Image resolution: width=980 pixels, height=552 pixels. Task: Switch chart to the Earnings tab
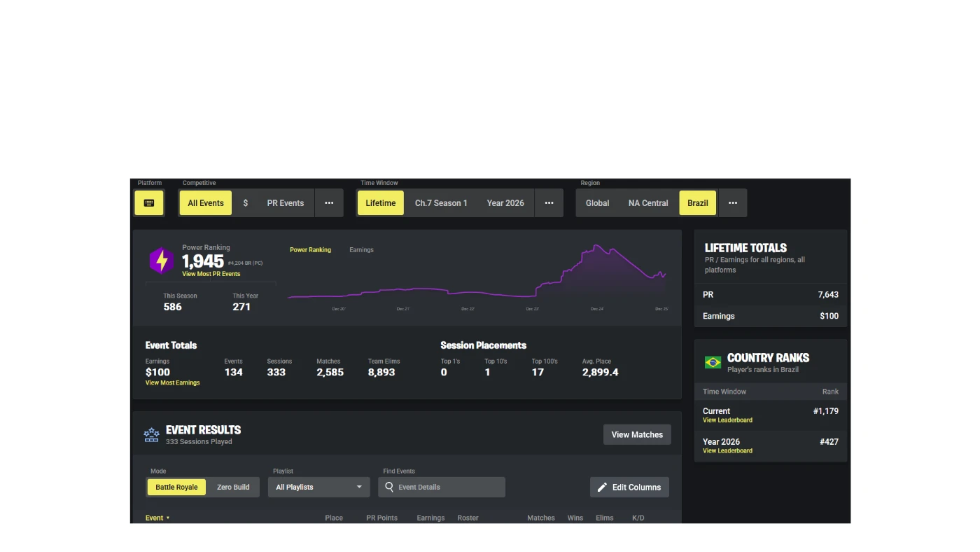pos(361,250)
